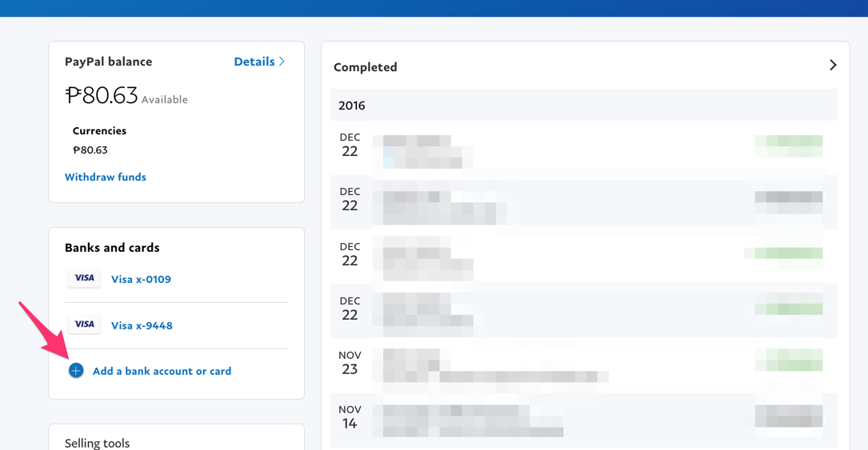Click the ₱80.63 available balance amount
868x450 pixels.
coord(102,96)
